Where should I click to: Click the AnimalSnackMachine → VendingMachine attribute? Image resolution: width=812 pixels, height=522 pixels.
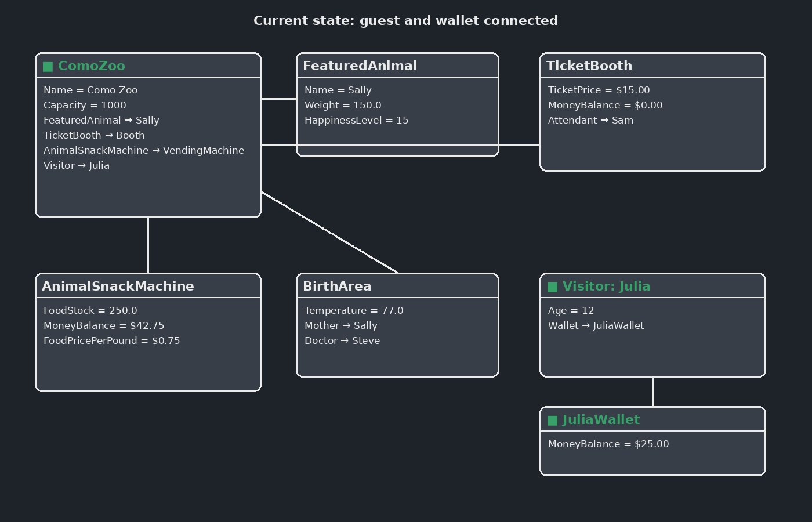point(144,150)
